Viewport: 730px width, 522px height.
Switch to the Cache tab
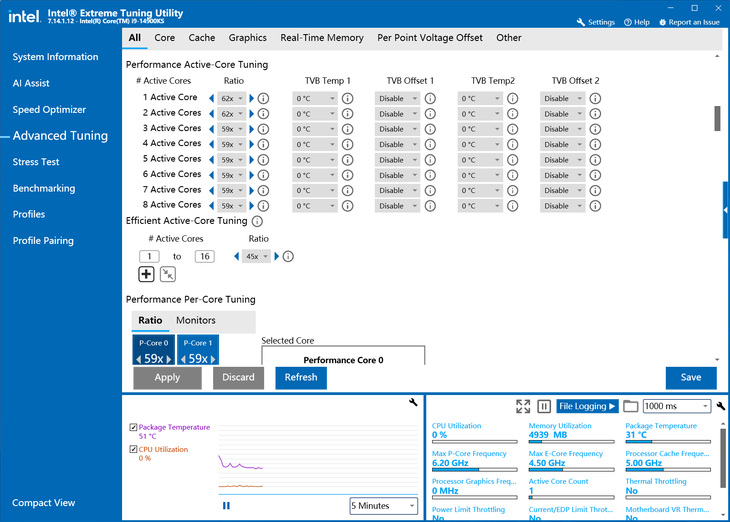click(202, 38)
